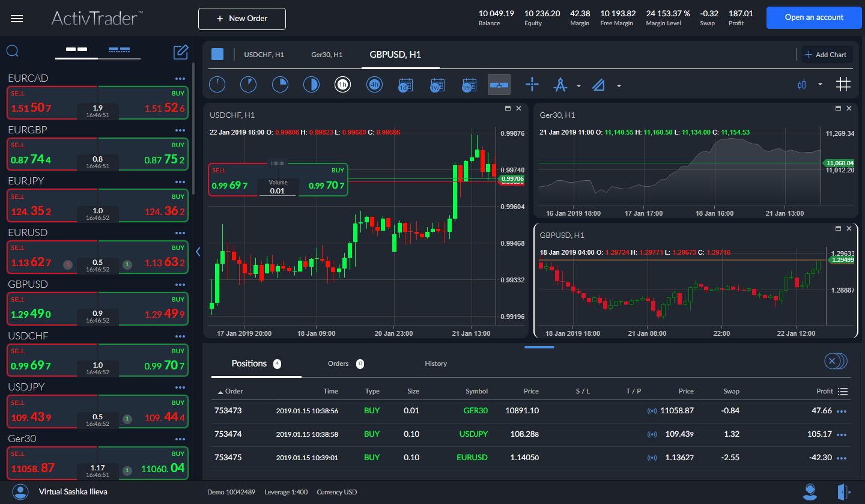Click the close all positions icon
The image size is (865, 504).
[x=835, y=361]
